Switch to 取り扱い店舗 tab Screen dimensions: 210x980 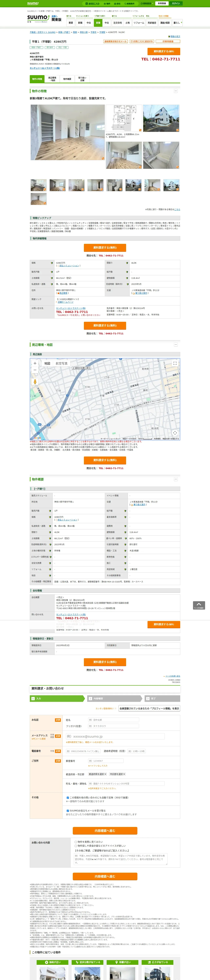point(82,79)
